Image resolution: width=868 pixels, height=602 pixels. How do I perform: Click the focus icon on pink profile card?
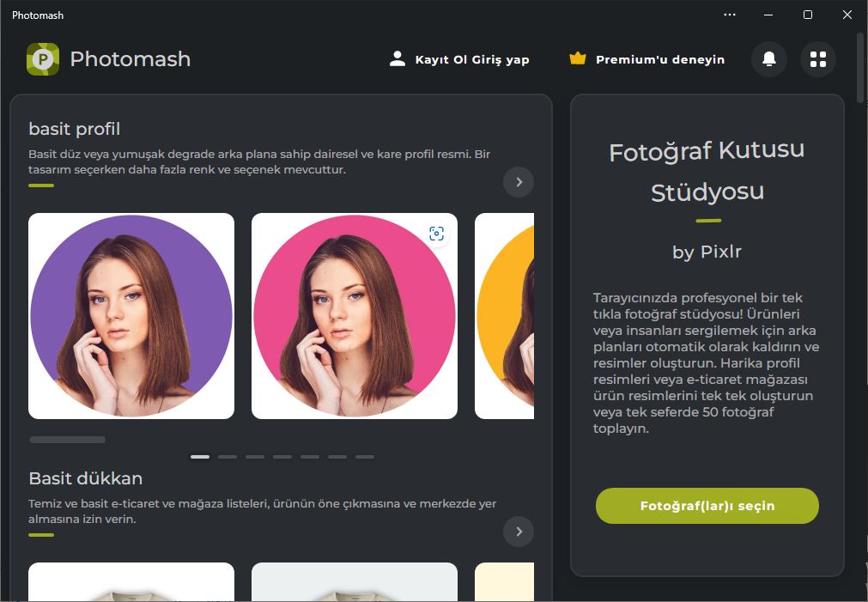(436, 234)
